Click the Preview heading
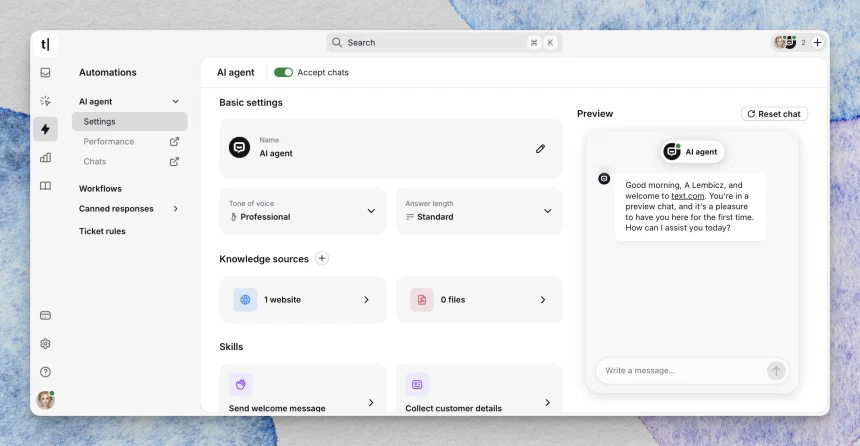This screenshot has width=860, height=446. click(595, 114)
